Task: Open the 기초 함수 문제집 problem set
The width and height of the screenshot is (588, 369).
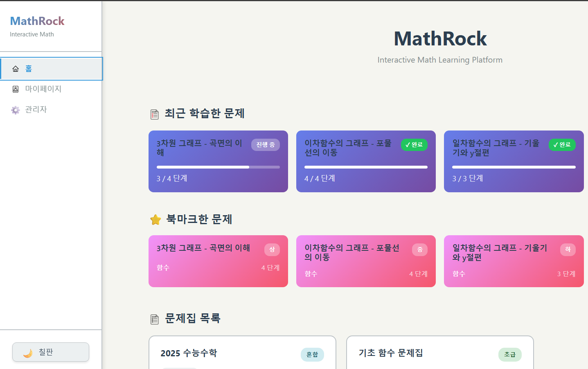Action: [440, 353]
